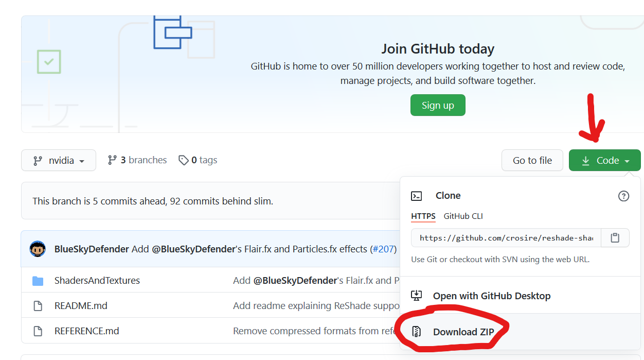Copy the clone URL with clipboard icon
Image resolution: width=644 pixels, height=360 pixels.
coord(615,238)
